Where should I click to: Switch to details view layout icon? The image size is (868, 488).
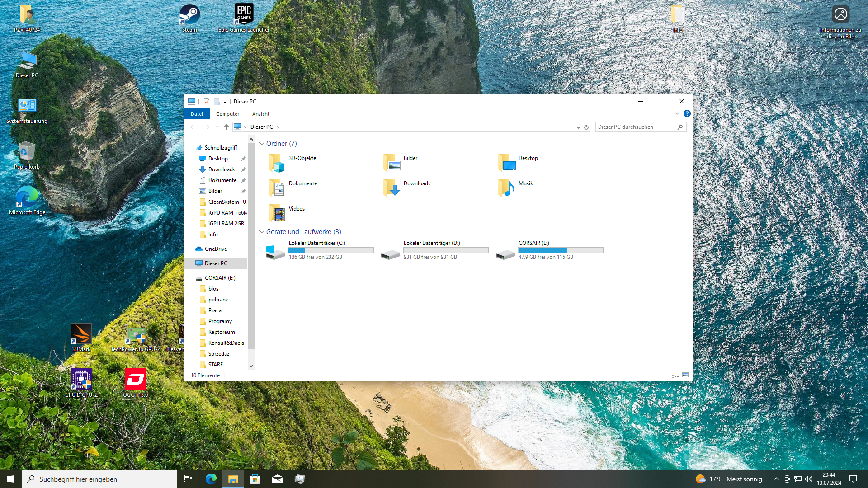coord(675,375)
